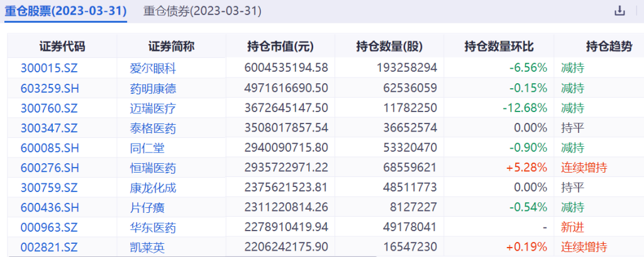Open stock code 000963.SZ link

click(49, 227)
